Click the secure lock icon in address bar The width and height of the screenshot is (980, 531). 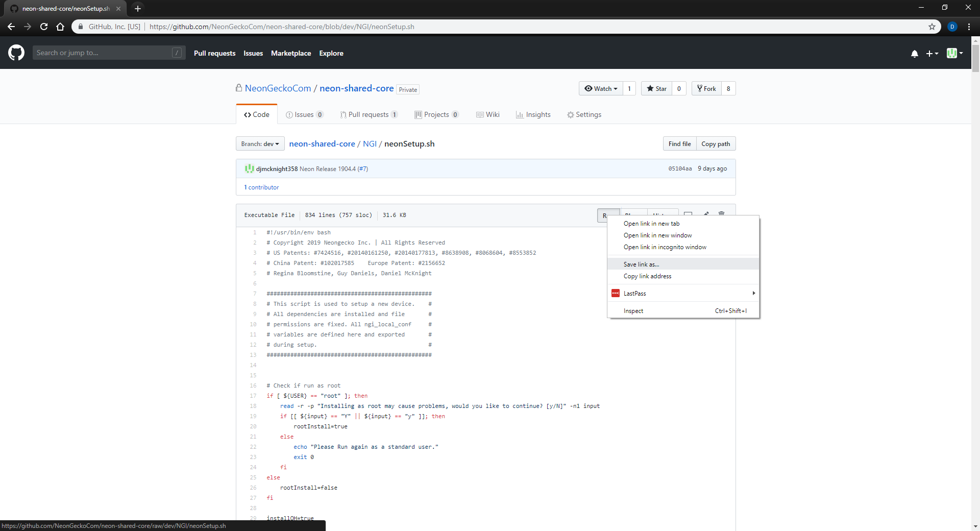(81, 27)
